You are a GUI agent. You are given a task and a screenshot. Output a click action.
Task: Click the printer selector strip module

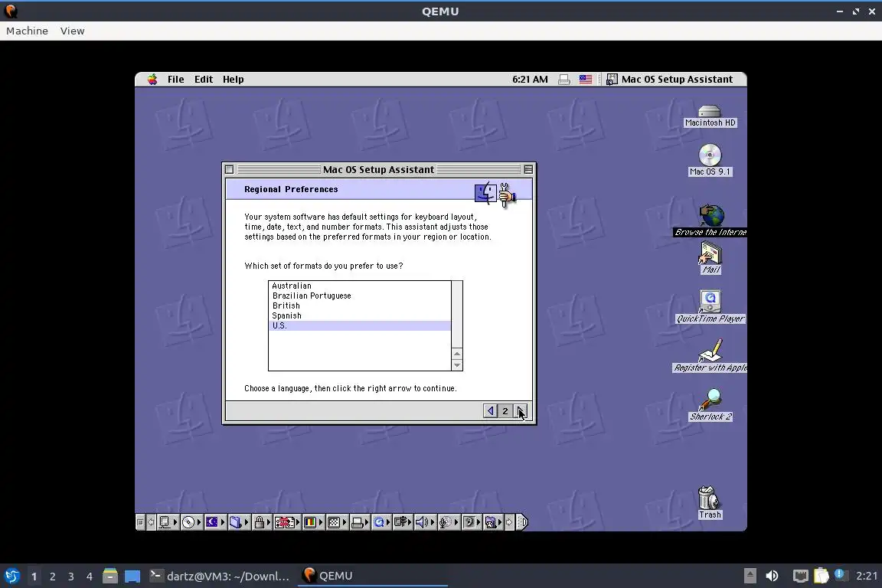click(360, 522)
